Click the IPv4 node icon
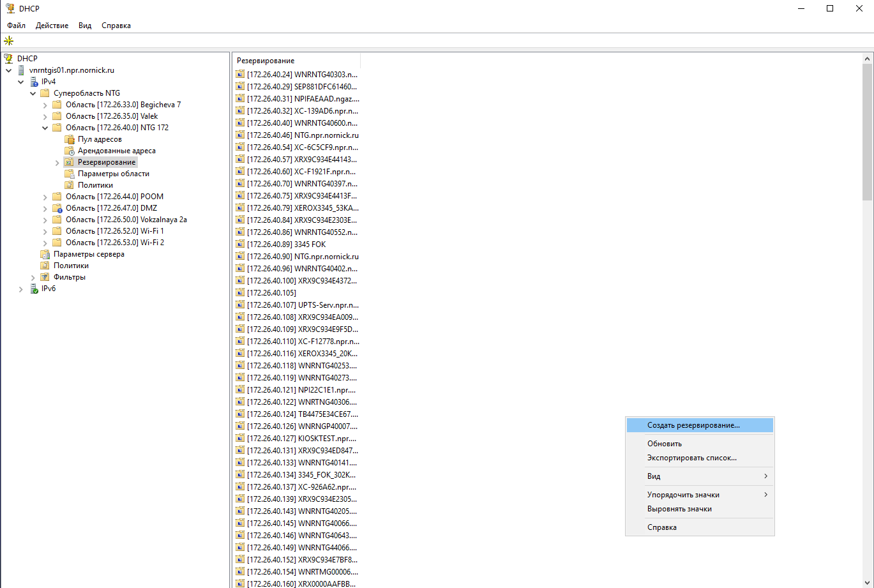Viewport: 874px width, 588px height. point(34,82)
